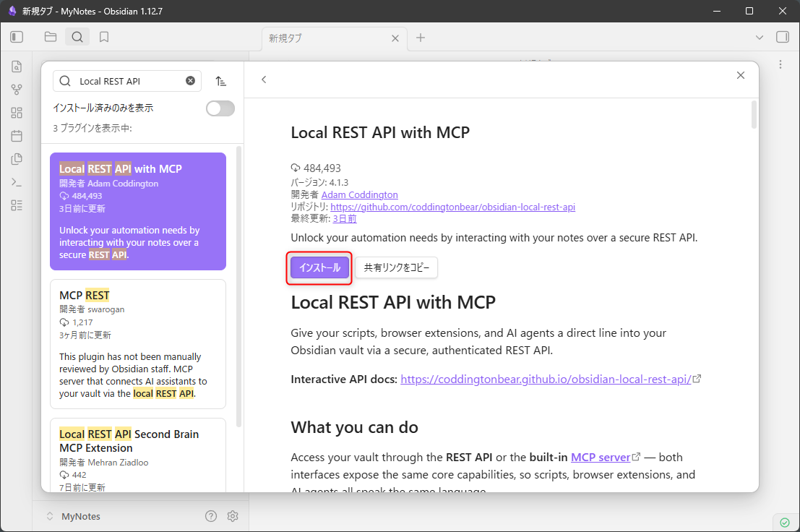
Task: Open settings gear icon
Action: [x=233, y=516]
